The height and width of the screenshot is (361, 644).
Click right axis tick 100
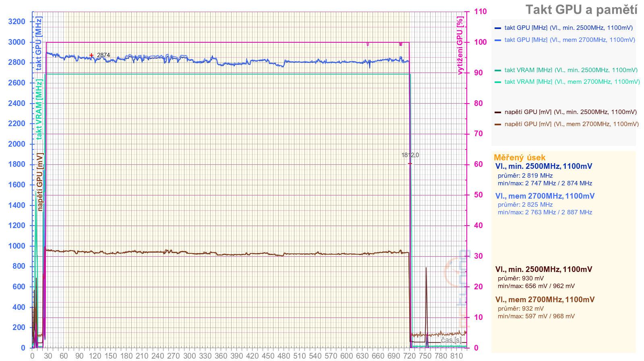[x=480, y=42]
